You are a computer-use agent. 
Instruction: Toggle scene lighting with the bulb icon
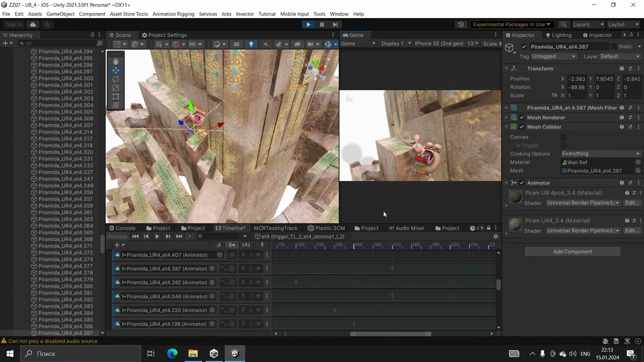click(251, 44)
